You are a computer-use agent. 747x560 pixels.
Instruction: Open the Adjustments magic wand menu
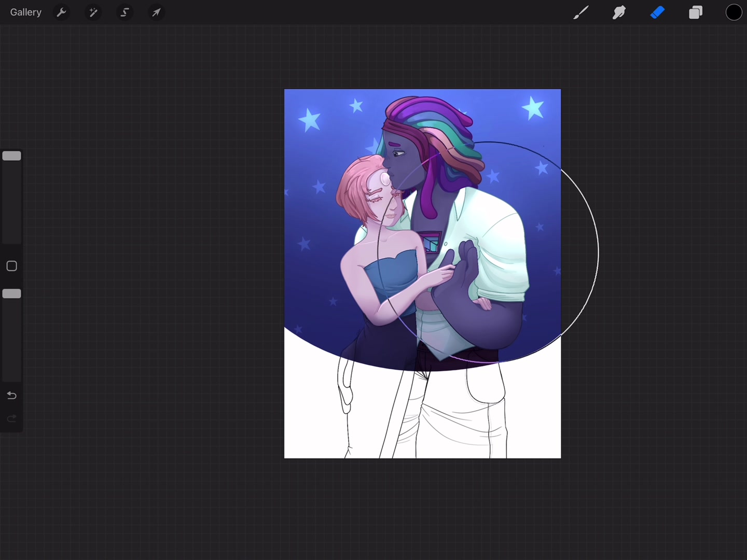point(93,12)
